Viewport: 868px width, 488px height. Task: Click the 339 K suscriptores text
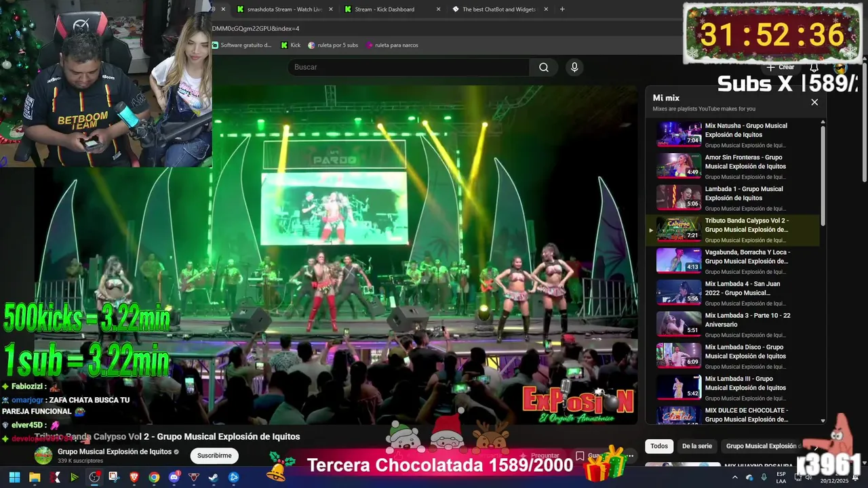coord(80,461)
